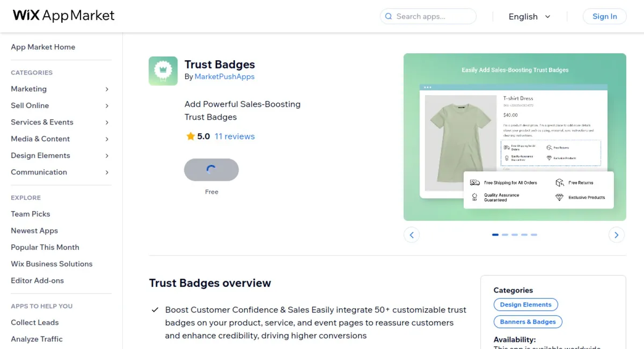Click the APPS TO HELP YOU heading
Screen dimensions: 644x349
[x=41, y=306]
